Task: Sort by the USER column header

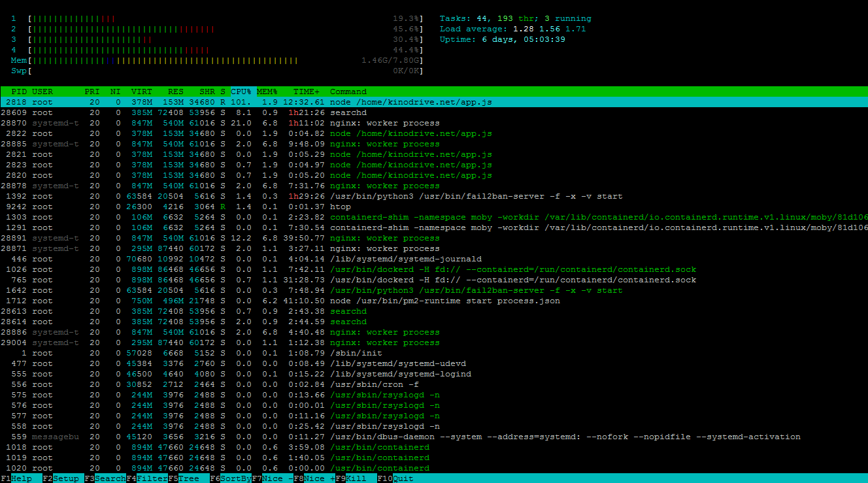Action: 42,92
